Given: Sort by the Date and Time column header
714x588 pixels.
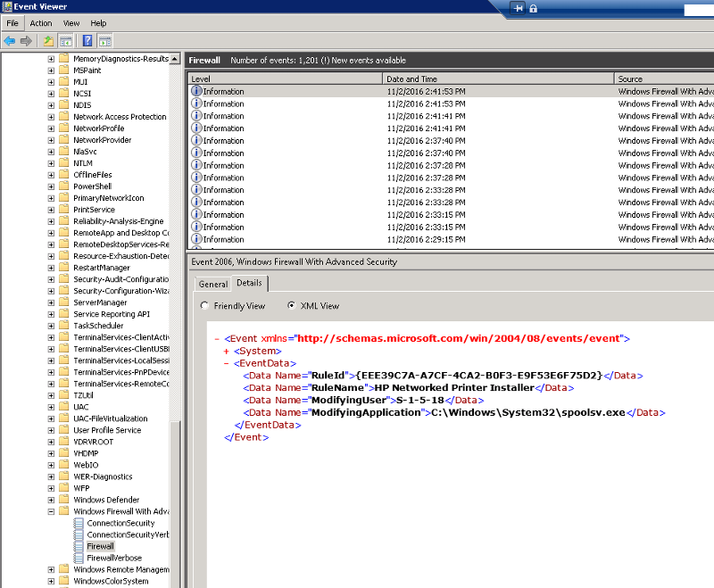Looking at the screenshot, I should coord(498,79).
